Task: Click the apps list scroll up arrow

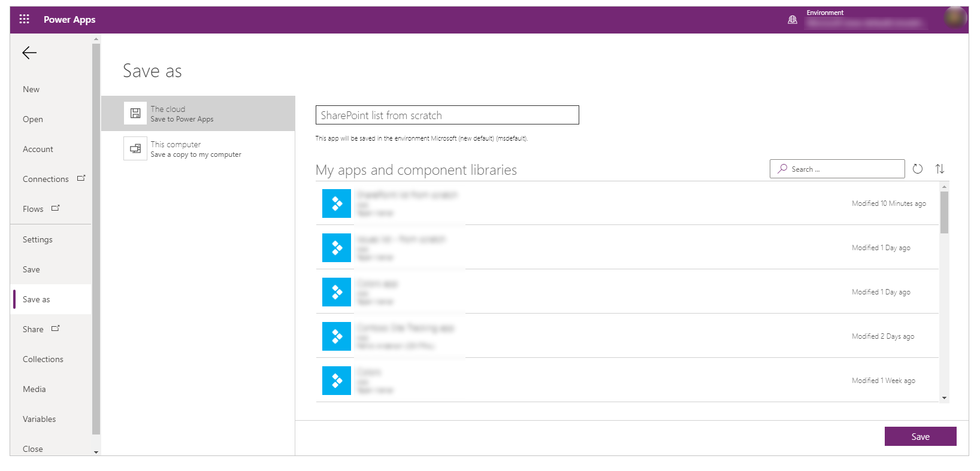Action: coord(944,187)
